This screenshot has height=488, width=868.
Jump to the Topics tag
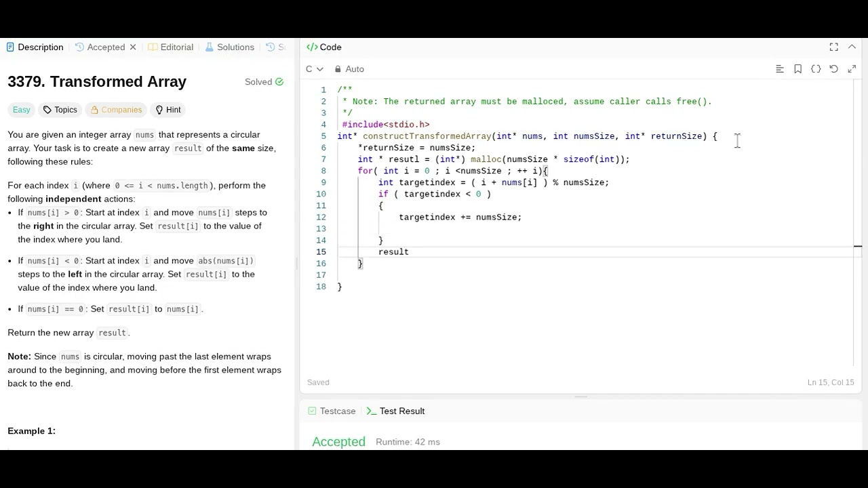[60, 110]
